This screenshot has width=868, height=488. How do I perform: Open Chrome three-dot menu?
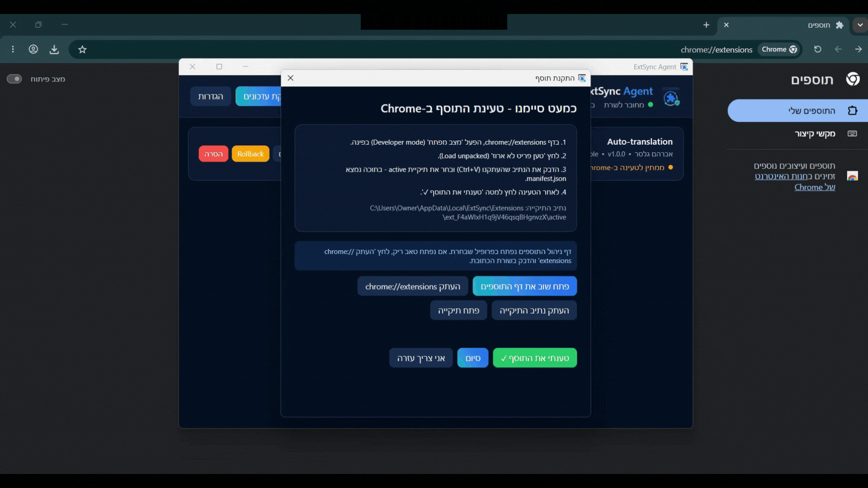(x=13, y=49)
